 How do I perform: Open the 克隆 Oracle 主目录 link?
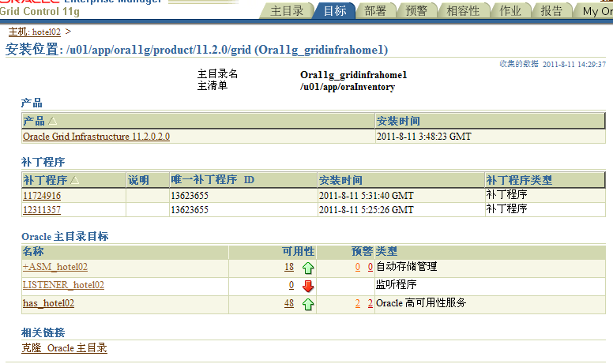click(64, 348)
